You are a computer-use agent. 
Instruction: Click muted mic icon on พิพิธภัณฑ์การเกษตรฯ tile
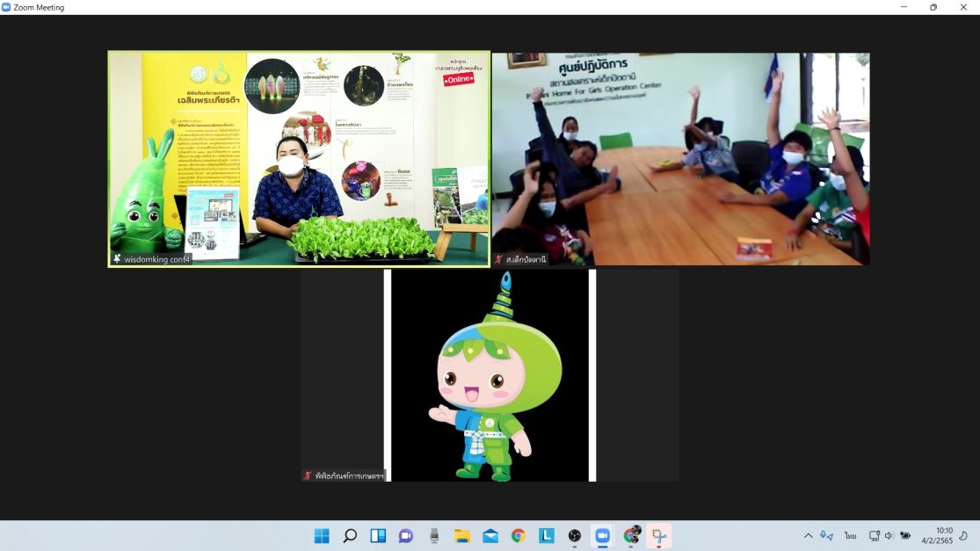[x=308, y=475]
